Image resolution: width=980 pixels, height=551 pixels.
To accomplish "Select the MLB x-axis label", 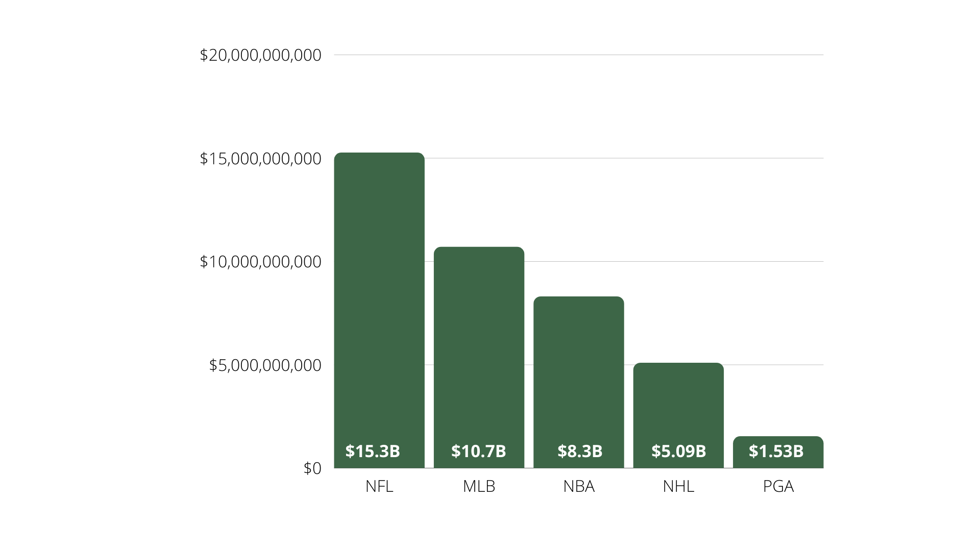I will (479, 486).
